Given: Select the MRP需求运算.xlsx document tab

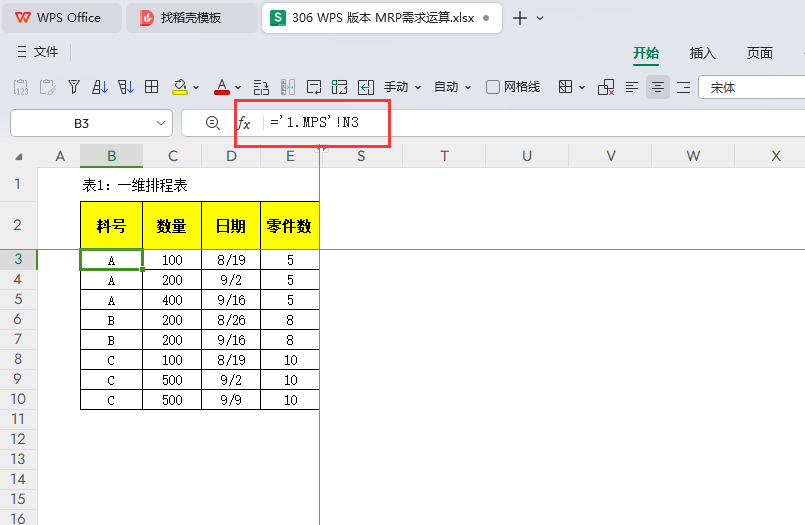Looking at the screenshot, I should 381,18.
